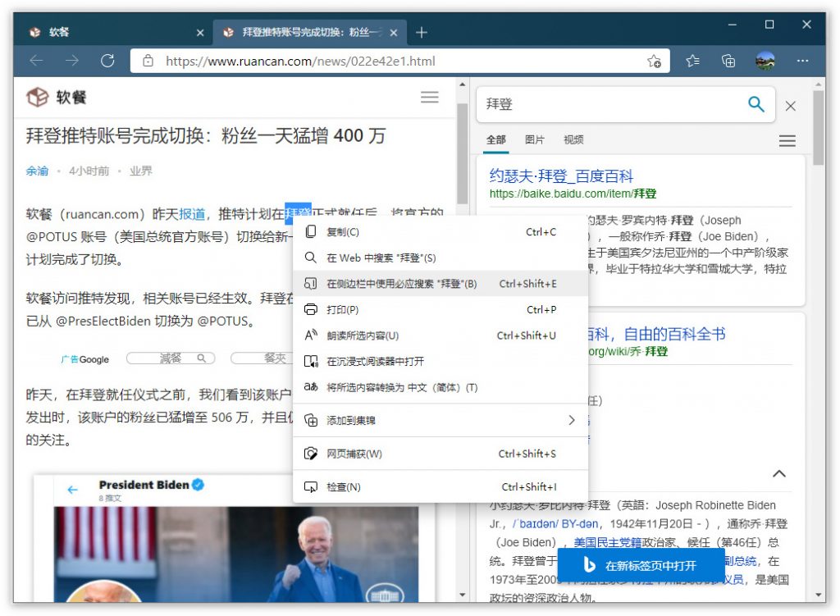Open the 约瑟夫·拜登_百度百科 result link
This screenshot has height=616, width=840.
(561, 176)
